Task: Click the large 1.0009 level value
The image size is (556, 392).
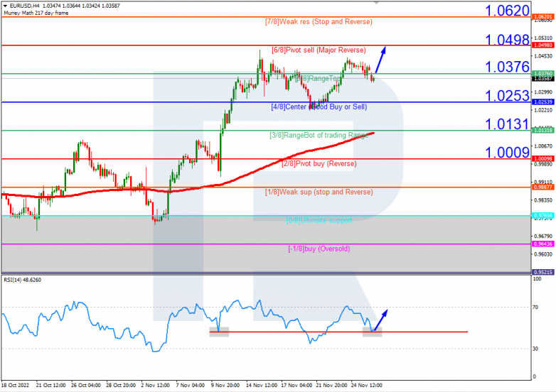Action: coord(507,153)
